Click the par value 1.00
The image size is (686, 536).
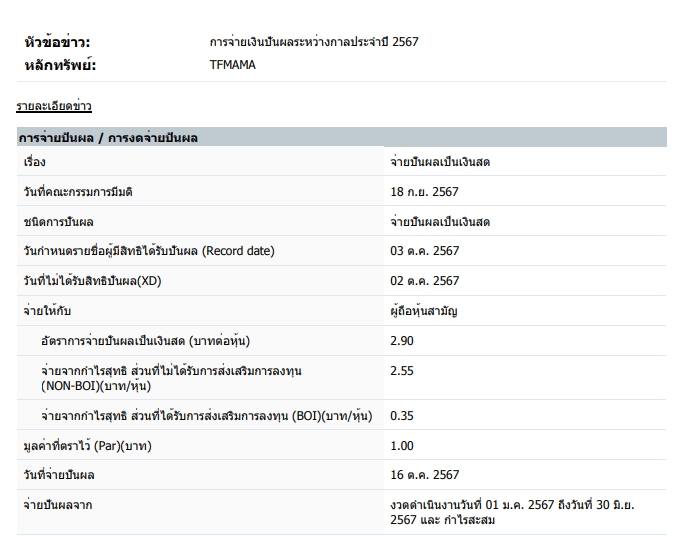pyautogui.click(x=402, y=445)
